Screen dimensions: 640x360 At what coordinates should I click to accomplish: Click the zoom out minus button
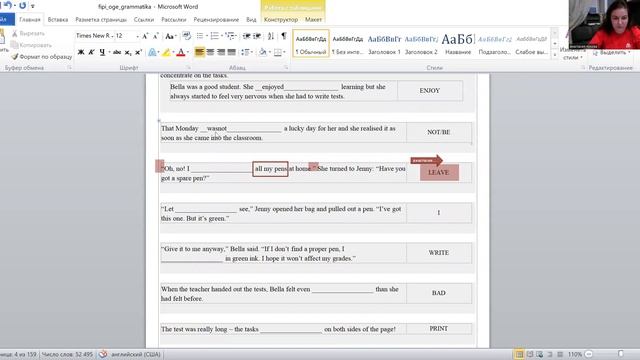click(589, 354)
